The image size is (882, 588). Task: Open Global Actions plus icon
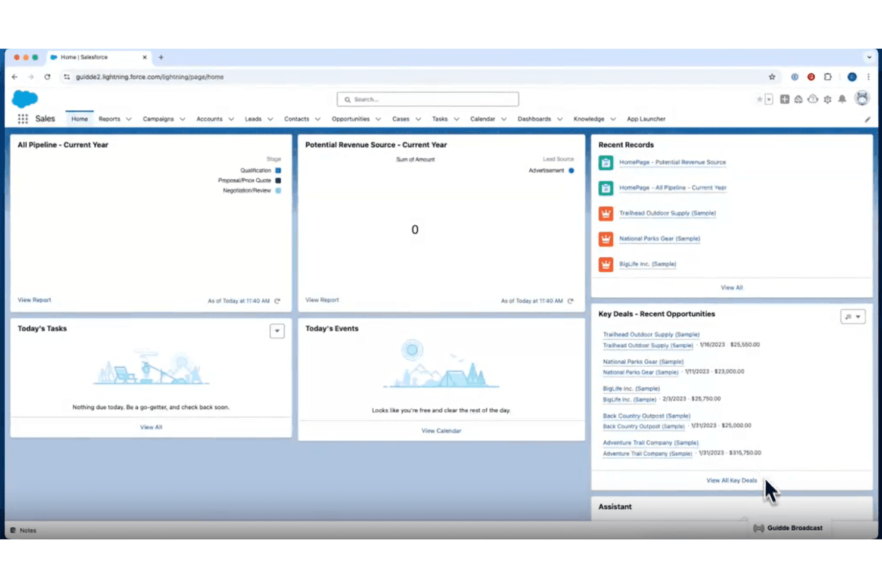(x=784, y=99)
